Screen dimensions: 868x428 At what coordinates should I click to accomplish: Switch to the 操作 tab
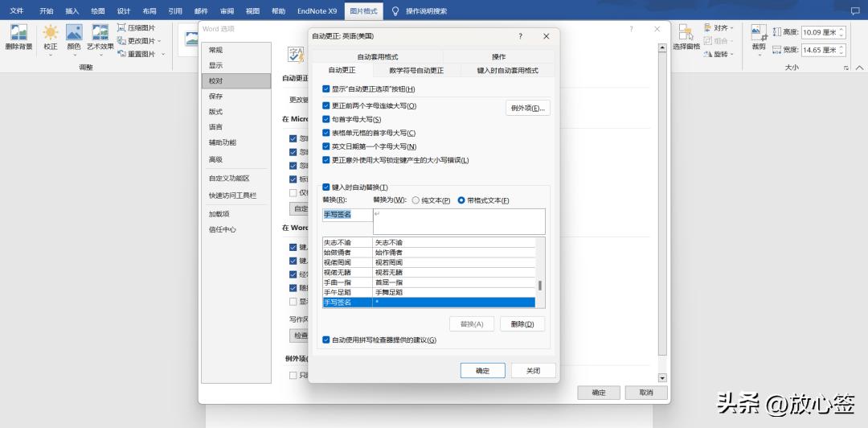coord(499,56)
